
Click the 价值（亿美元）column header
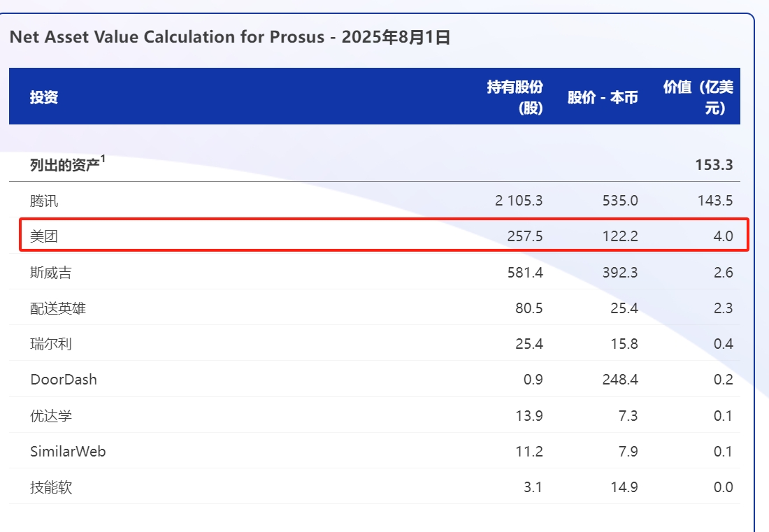[x=698, y=97]
